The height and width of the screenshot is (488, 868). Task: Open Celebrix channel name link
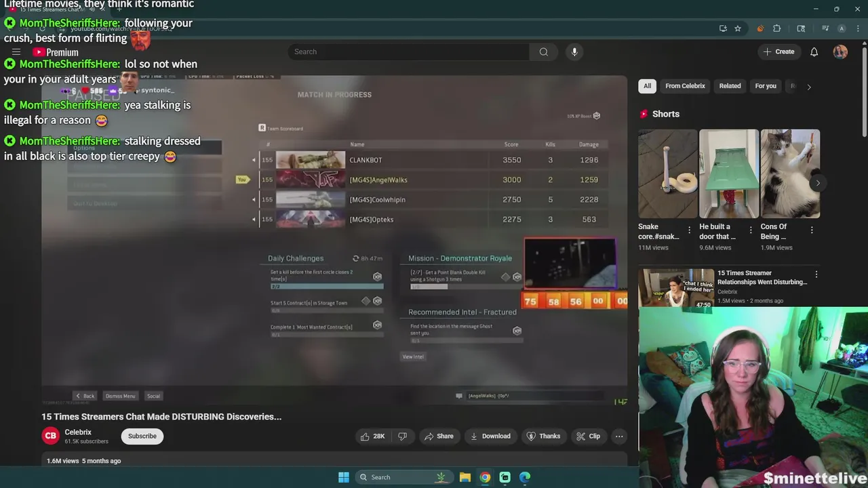click(x=78, y=432)
